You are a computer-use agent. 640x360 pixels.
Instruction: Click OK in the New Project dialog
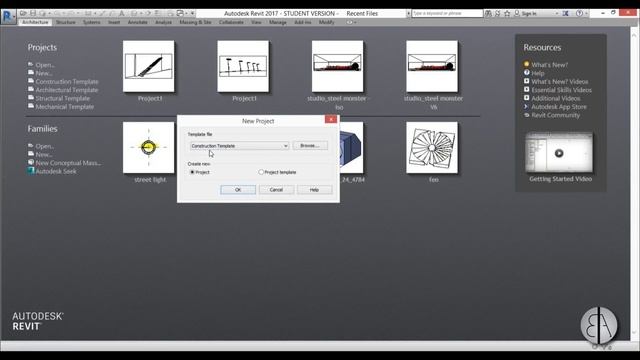click(238, 190)
